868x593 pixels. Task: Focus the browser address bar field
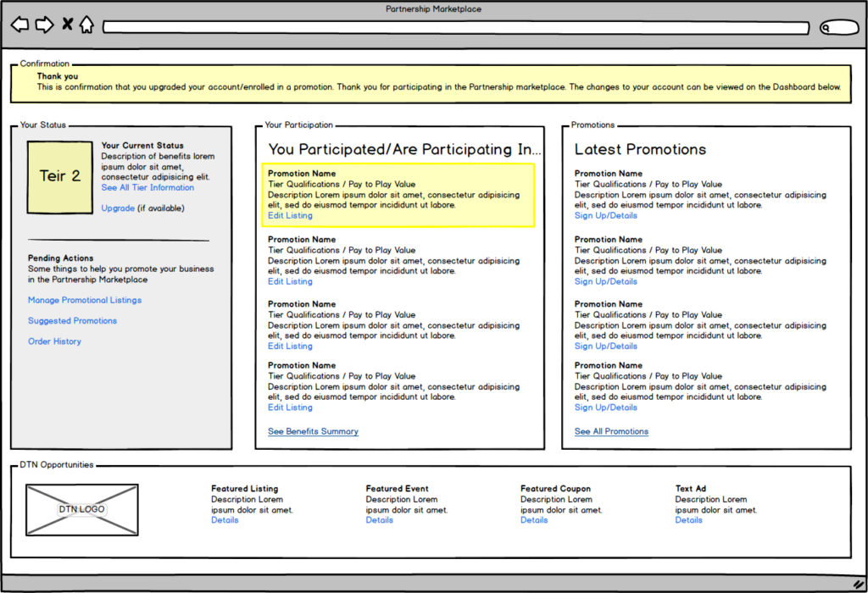click(456, 28)
